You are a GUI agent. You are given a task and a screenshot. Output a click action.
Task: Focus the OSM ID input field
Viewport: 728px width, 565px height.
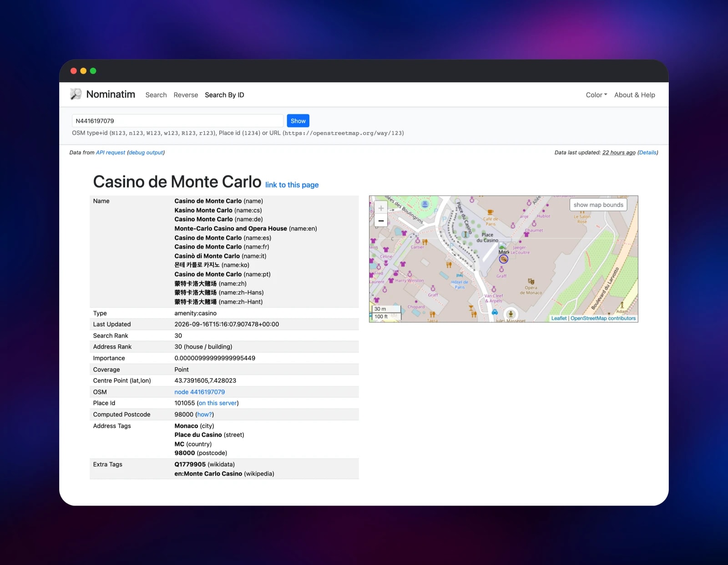[177, 121]
